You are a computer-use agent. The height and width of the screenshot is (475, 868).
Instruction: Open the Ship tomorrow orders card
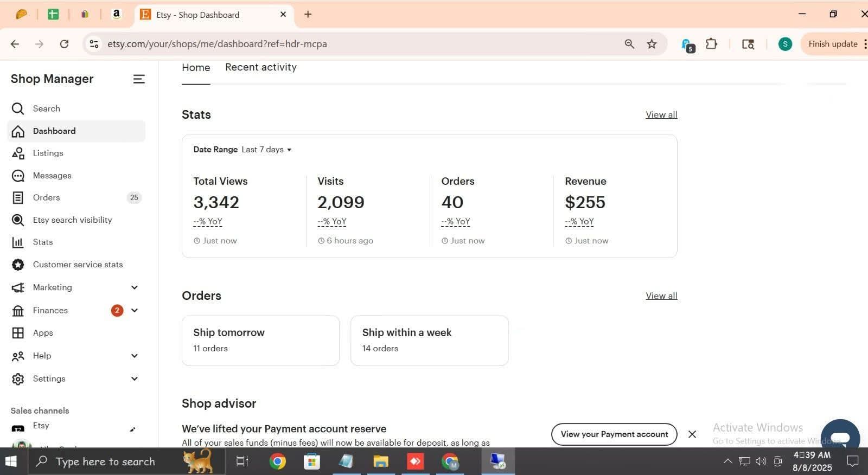(260, 341)
